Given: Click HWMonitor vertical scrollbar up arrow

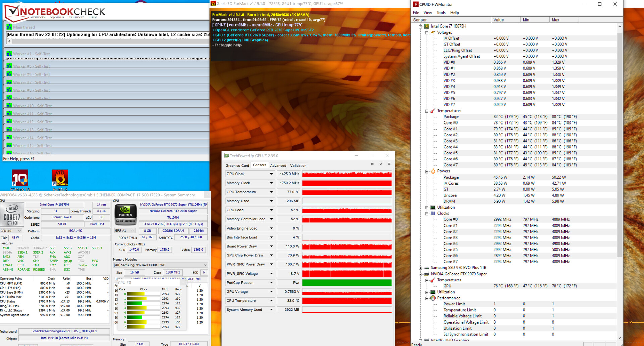Looking at the screenshot, I should tap(620, 26).
